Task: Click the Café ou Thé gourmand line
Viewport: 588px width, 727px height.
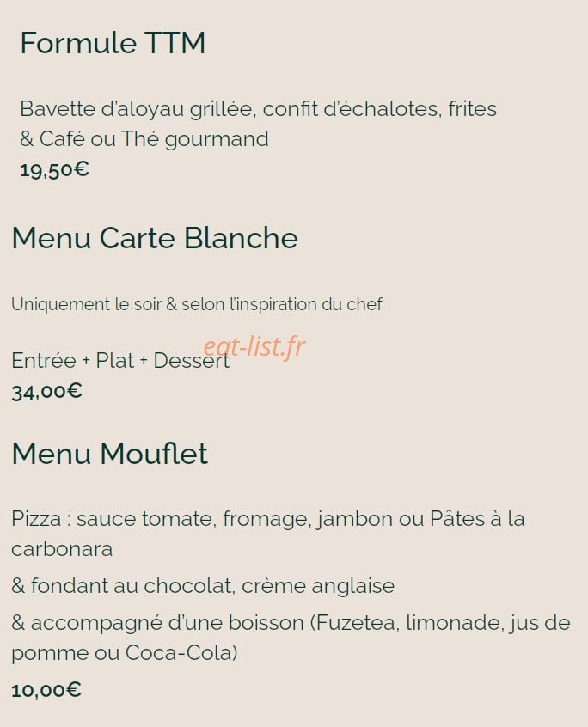Action: coord(144,139)
